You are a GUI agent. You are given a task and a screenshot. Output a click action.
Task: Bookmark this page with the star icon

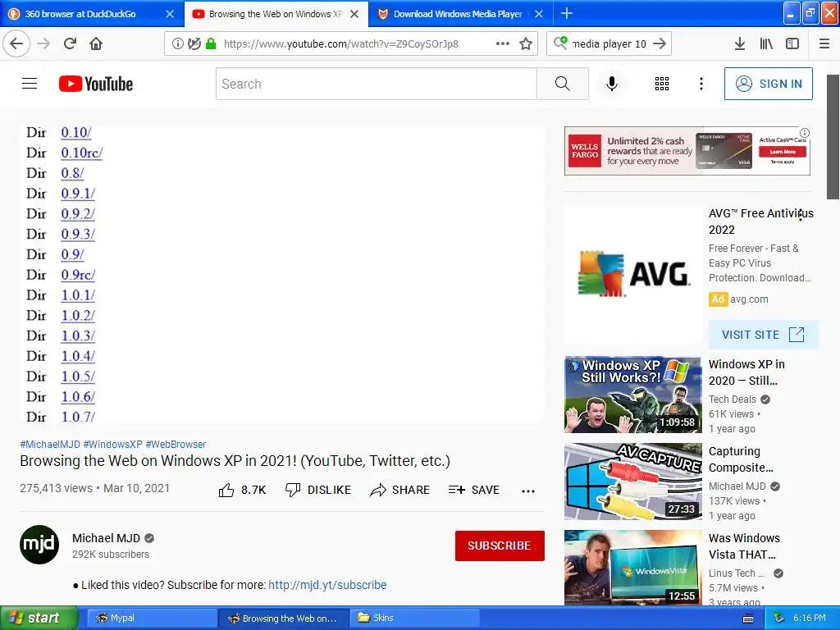(526, 43)
